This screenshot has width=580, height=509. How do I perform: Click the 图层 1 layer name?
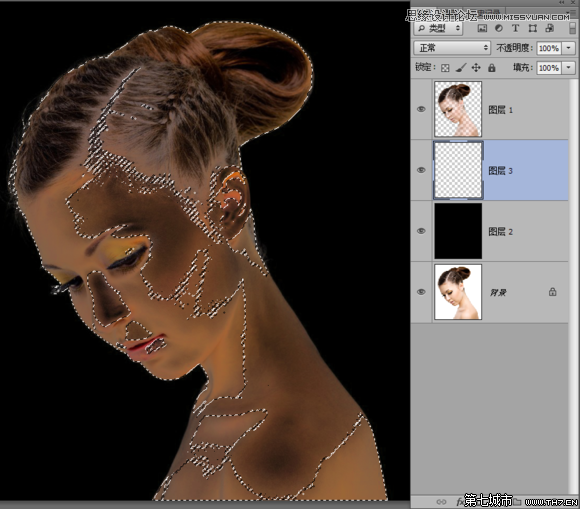(x=500, y=110)
